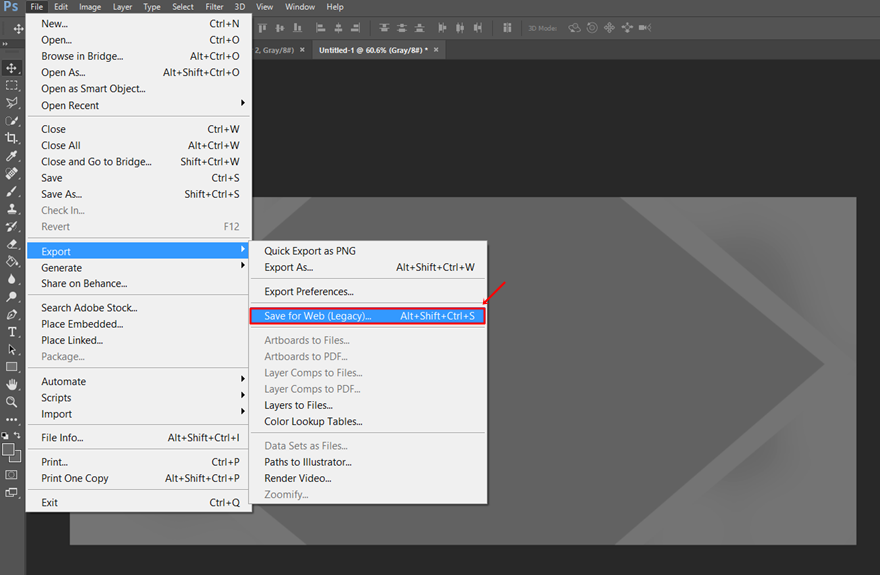Select the Dodge tool

coord(11,297)
